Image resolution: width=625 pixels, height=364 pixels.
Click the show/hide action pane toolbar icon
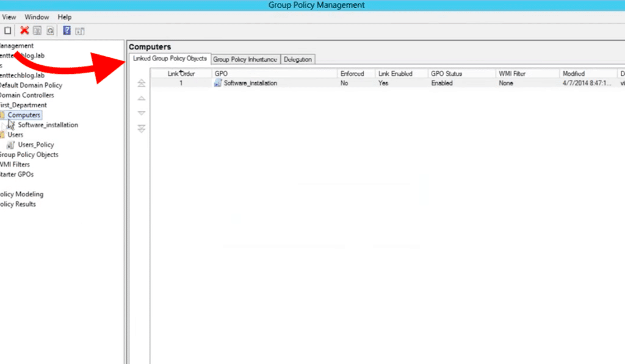[79, 30]
